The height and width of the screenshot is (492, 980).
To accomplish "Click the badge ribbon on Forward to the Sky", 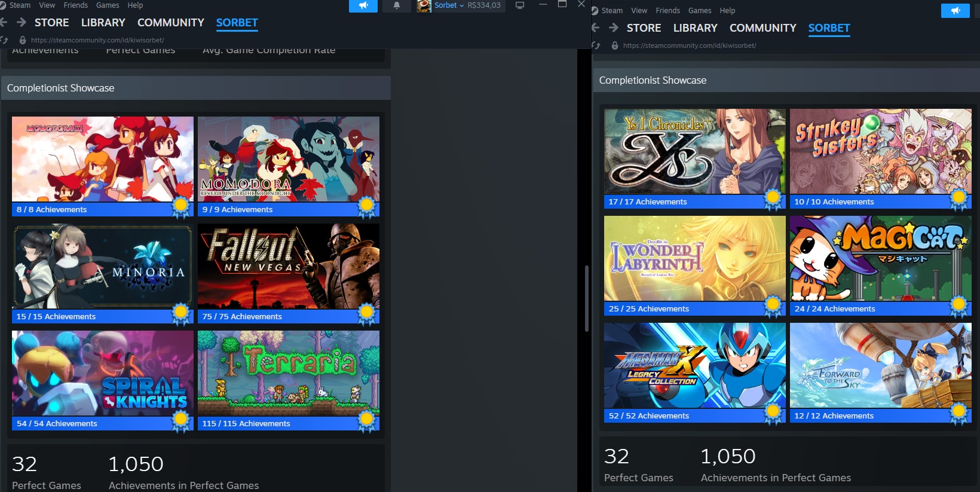I will pos(958,414).
